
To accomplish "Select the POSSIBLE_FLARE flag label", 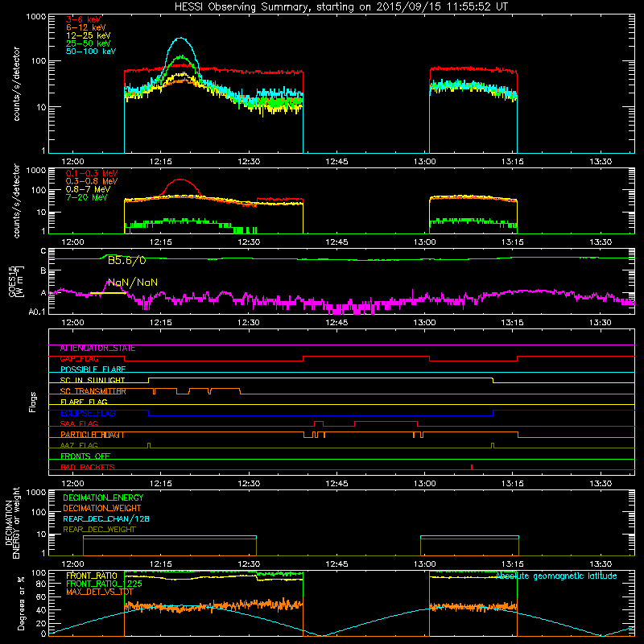I will (x=93, y=369).
